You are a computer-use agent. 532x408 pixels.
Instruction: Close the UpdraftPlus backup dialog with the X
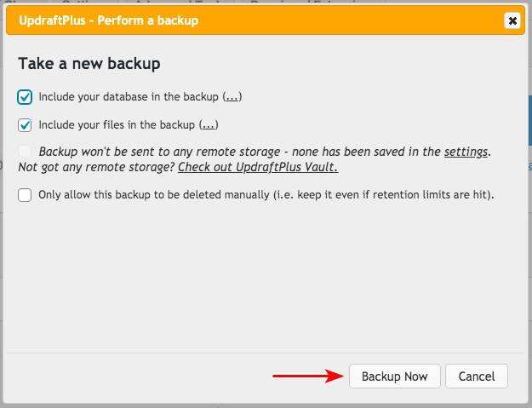512,20
